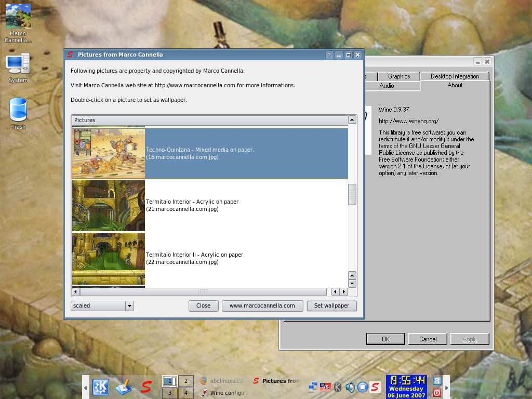Open the grey K tray icon
This screenshot has width=532, height=399.
(338, 387)
